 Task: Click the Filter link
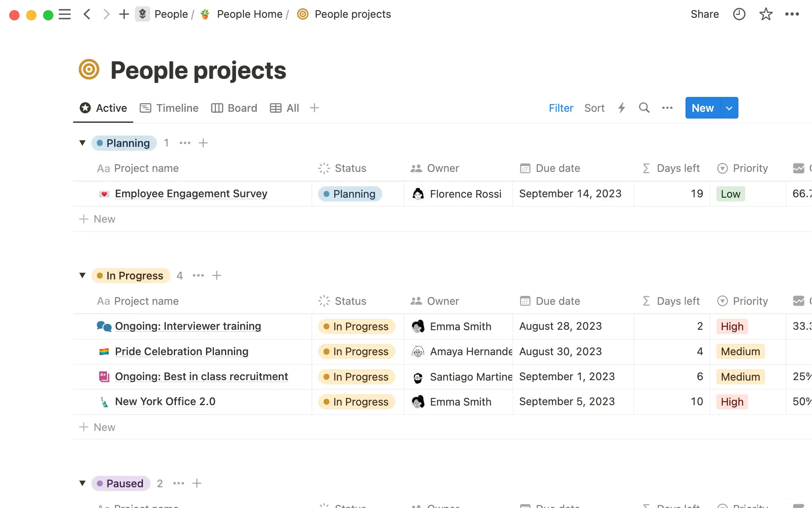[x=561, y=108]
